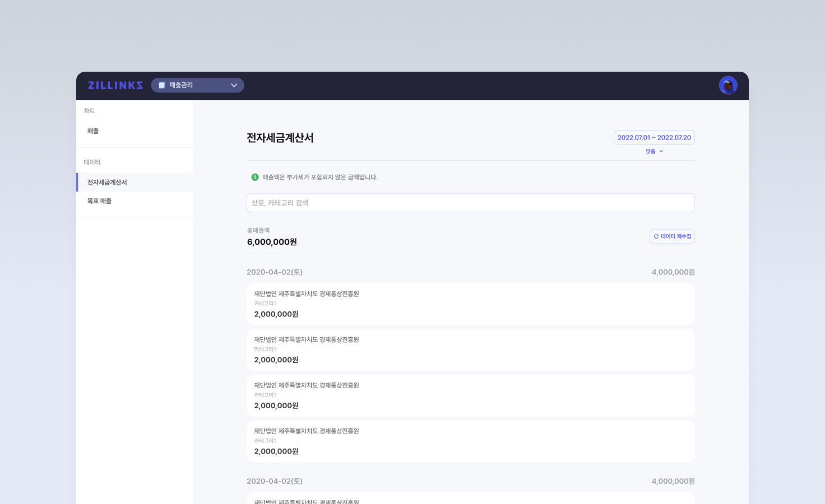Select 전자세금계산서 in the sidebar
The width and height of the screenshot is (825, 504).
click(135, 182)
